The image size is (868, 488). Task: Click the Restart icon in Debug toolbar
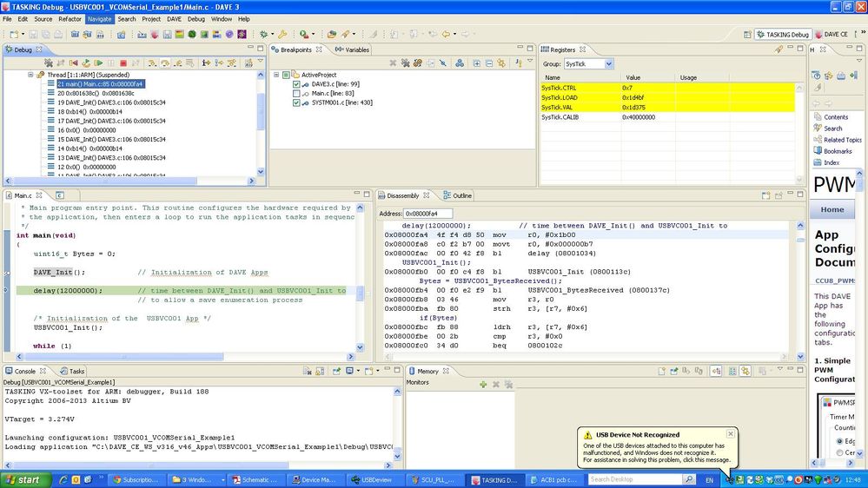coord(86,63)
